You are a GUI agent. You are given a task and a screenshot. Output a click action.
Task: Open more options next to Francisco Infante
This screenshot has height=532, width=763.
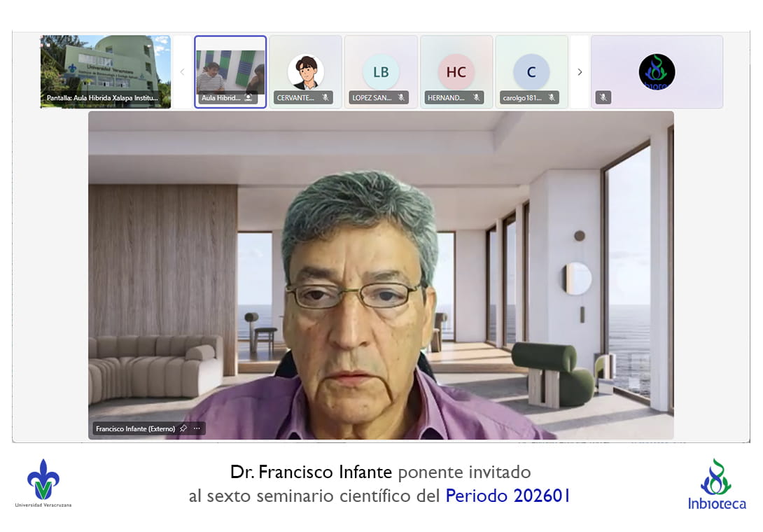[197, 428]
